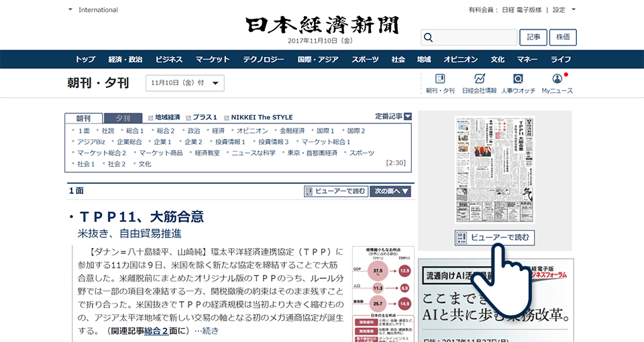The image size is (644, 342).
Task: Click the newspaper front page thumbnail
Action: 494,170
